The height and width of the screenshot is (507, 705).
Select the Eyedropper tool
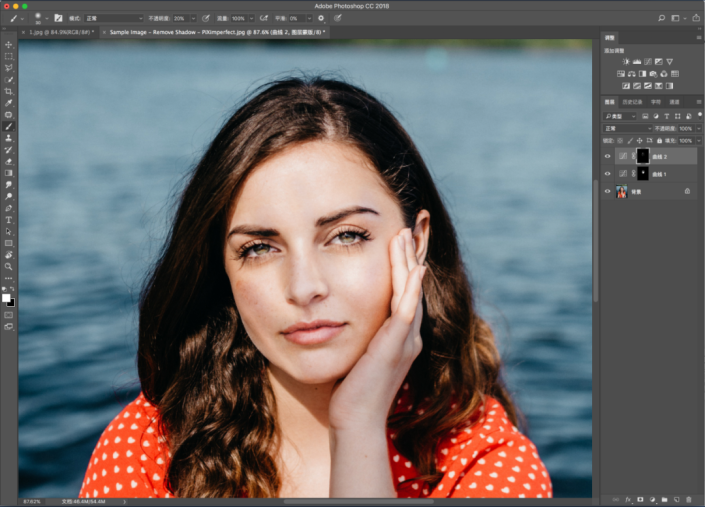coord(9,103)
